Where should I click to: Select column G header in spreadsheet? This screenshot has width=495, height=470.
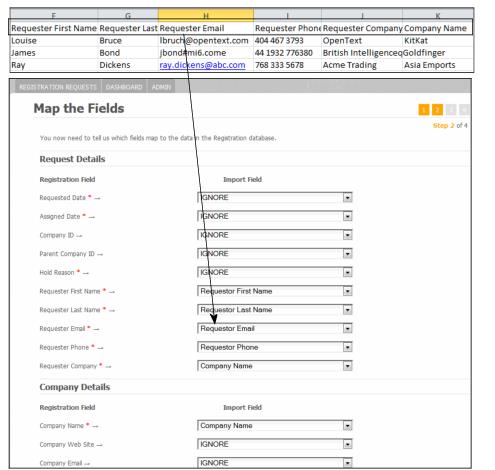click(128, 15)
